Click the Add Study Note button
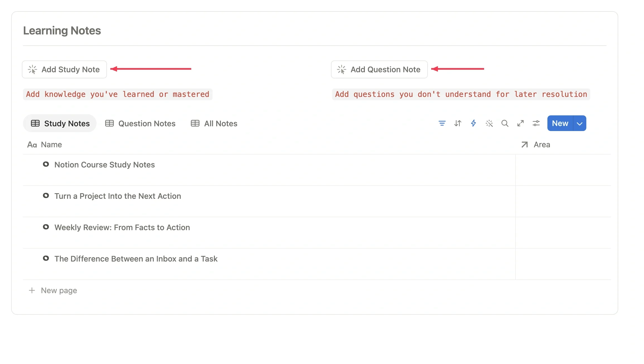Image resolution: width=644 pixels, height=364 pixels. [x=64, y=69]
